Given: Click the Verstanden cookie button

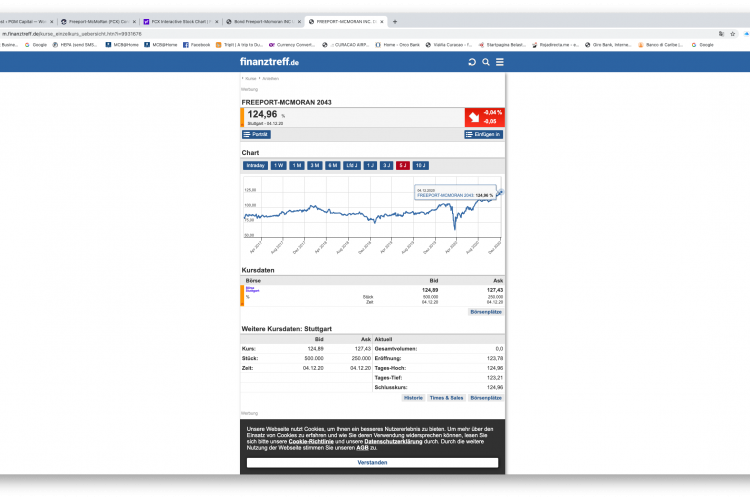Looking at the screenshot, I should click(372, 463).
